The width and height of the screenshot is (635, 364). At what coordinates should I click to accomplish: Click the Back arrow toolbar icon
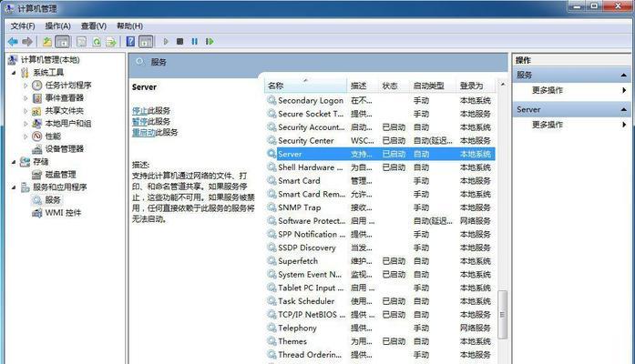(x=13, y=42)
